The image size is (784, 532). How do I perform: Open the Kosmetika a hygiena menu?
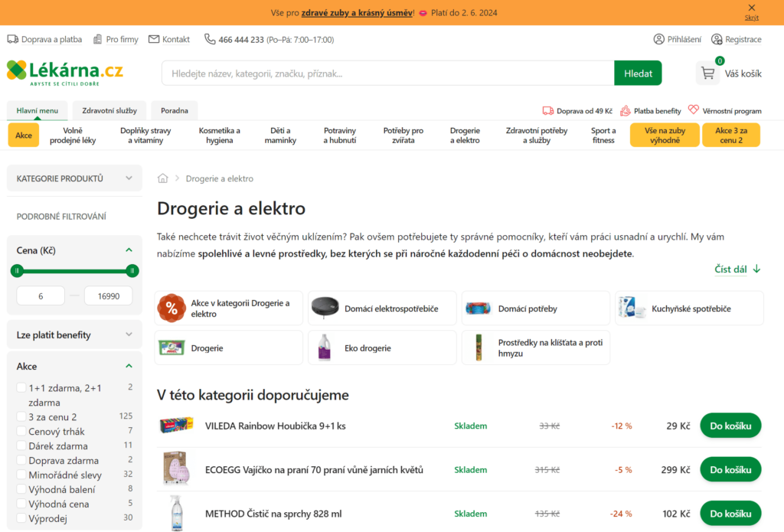219,135
